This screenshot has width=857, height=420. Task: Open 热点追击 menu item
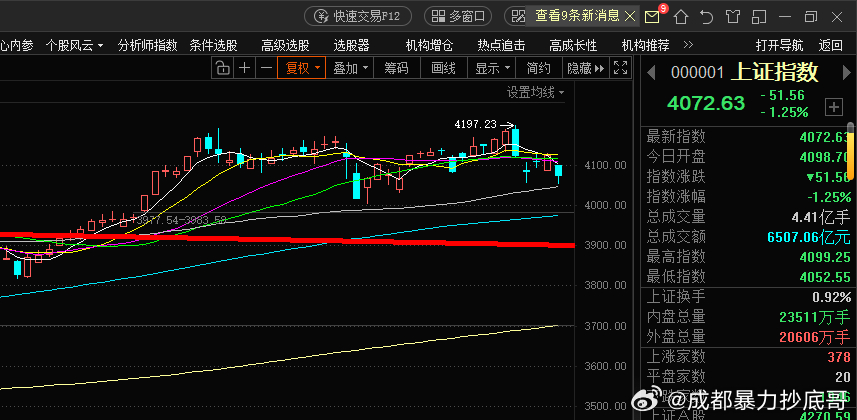tap(501, 45)
